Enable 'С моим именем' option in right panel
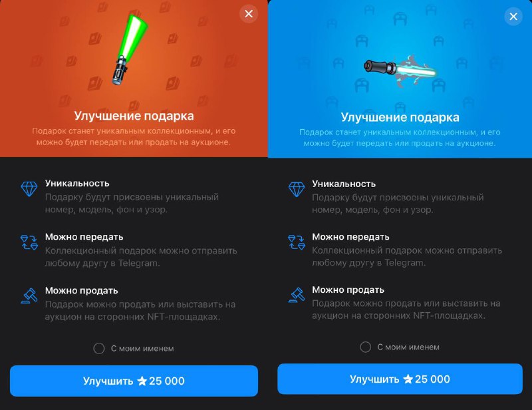Image resolution: width=532 pixels, height=410 pixels. coord(365,347)
